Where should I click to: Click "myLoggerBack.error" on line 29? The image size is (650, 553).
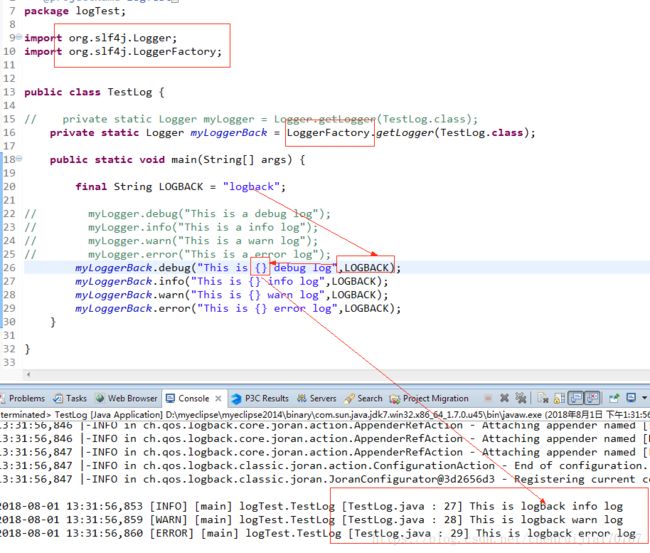(x=132, y=308)
